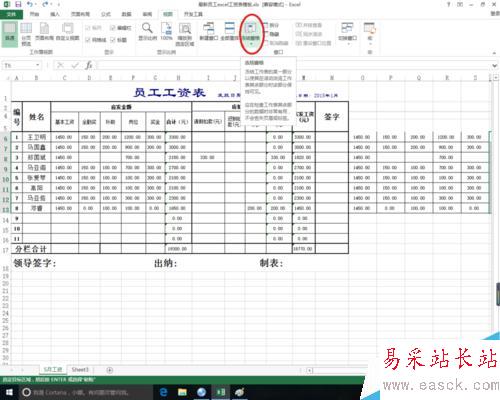This screenshot has width=500, height=400.
Task: Toggle Split window panes
Action: tap(271, 25)
